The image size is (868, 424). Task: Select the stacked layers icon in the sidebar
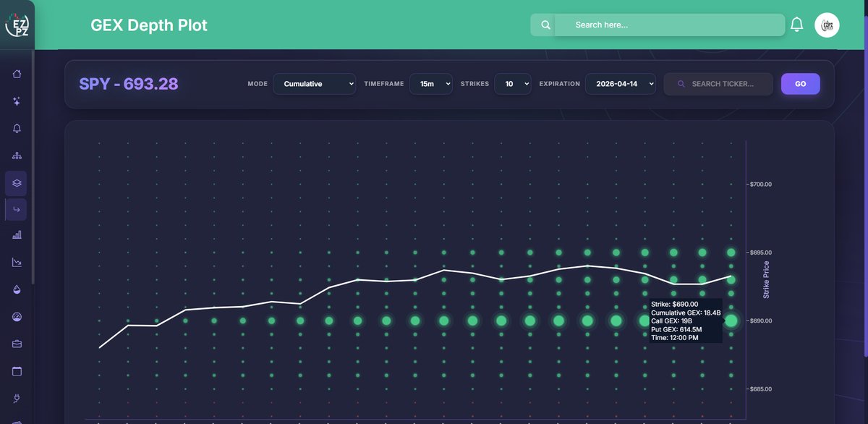pyautogui.click(x=17, y=183)
